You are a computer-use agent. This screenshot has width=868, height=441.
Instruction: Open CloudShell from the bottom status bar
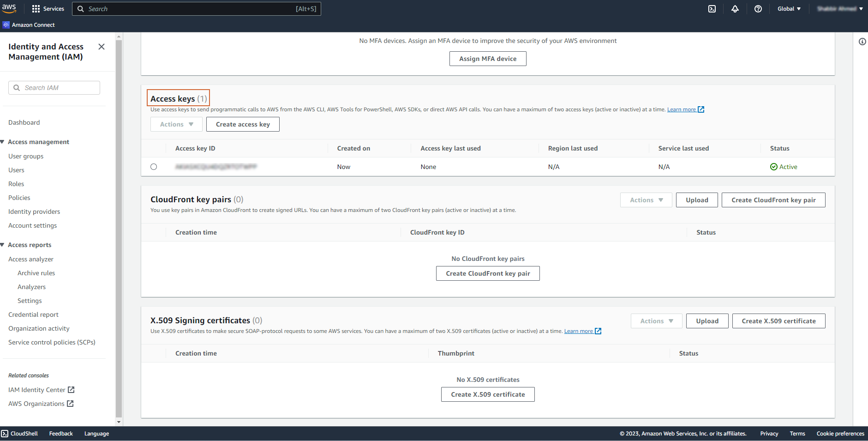[19, 433]
